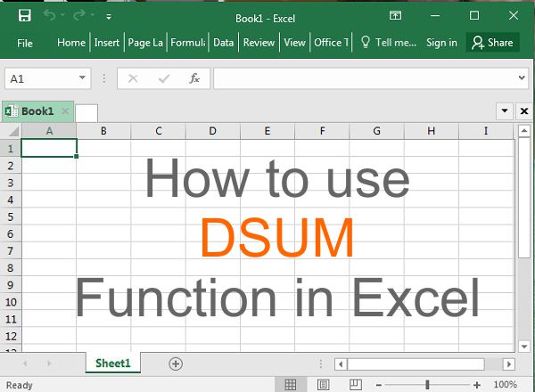
Task: Open the Undo history dropdown arrow
Action: pos(62,15)
